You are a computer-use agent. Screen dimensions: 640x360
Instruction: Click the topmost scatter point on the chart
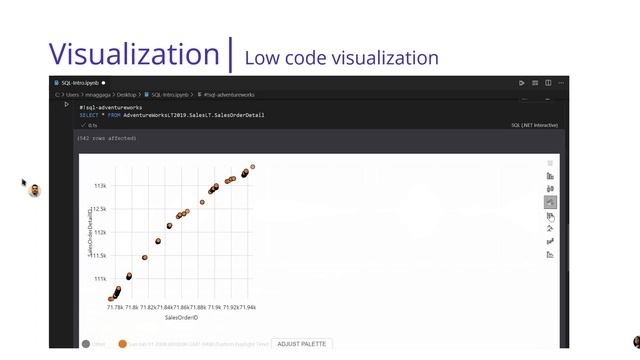coord(253,167)
